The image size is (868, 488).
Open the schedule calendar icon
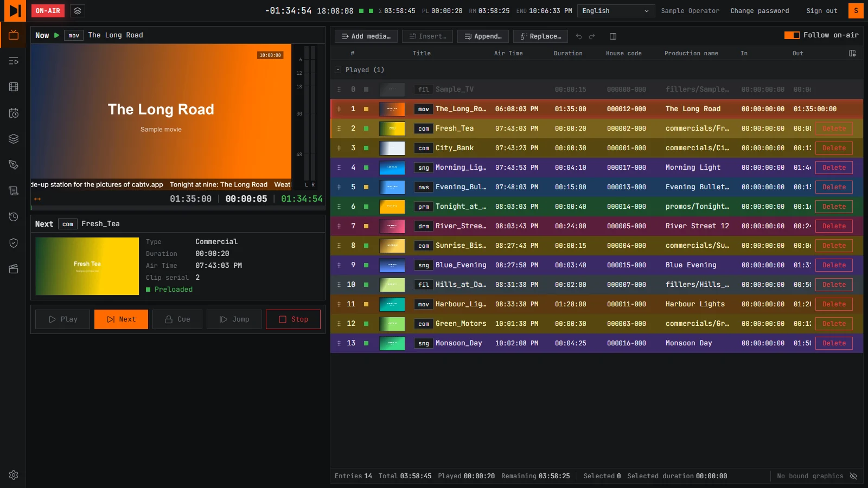(x=14, y=113)
